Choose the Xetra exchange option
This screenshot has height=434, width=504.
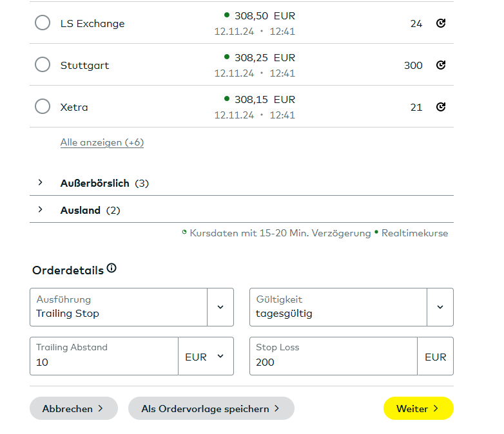[43, 107]
